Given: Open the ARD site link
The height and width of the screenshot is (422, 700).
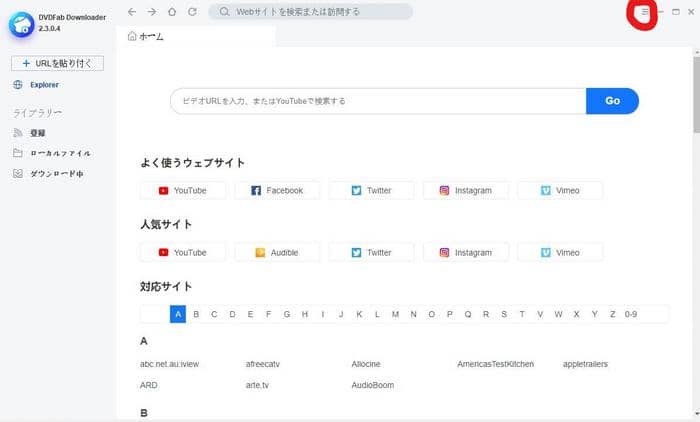Looking at the screenshot, I should click(149, 385).
